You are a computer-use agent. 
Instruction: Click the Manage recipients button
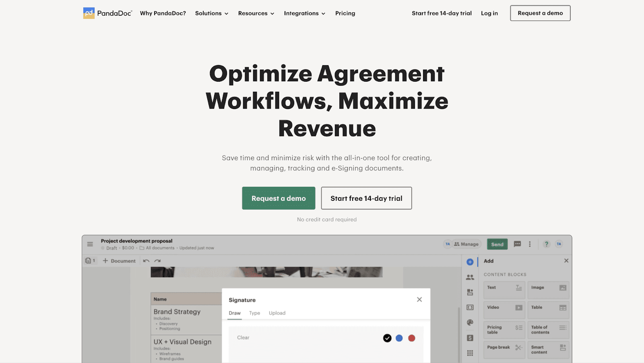point(466,244)
